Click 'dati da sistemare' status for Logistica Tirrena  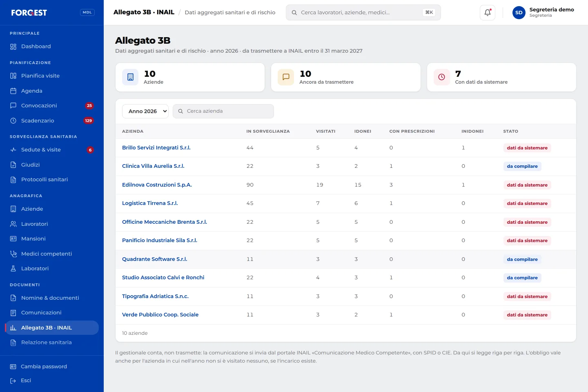[527, 203]
